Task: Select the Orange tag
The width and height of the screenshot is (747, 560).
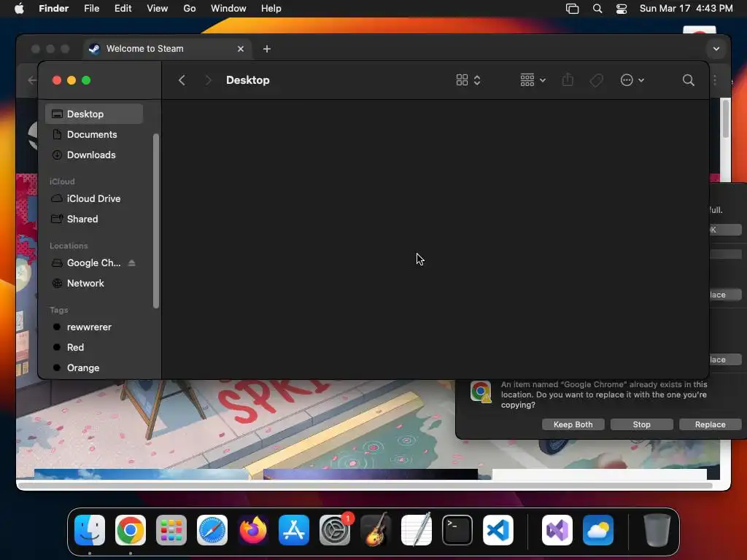Action: click(94, 368)
